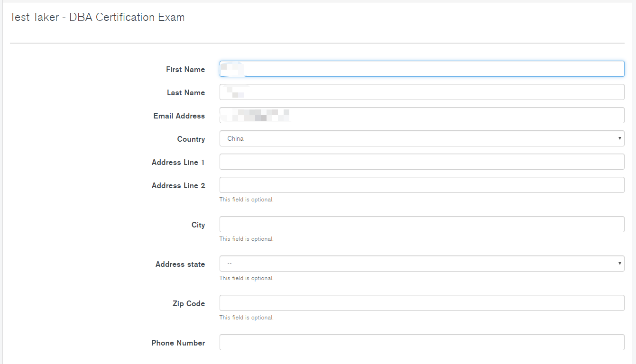Select the Address Line 1 input box
The height and width of the screenshot is (364, 636).
point(422,162)
